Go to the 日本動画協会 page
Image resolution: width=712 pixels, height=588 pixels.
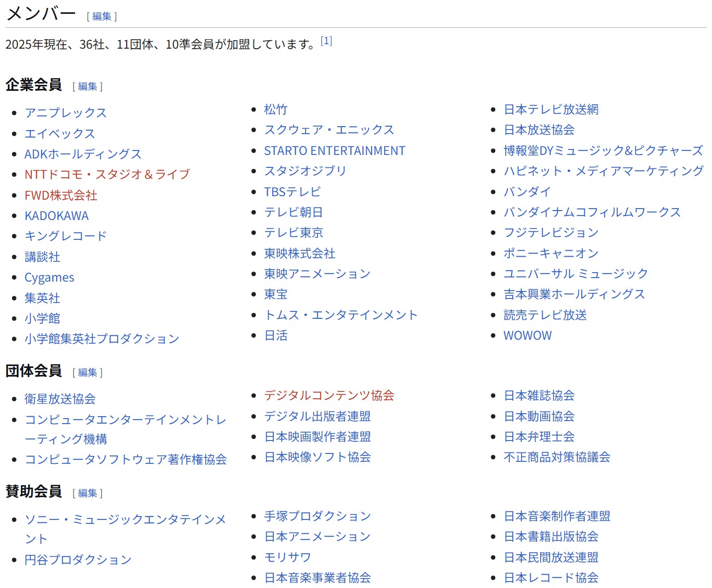(539, 416)
